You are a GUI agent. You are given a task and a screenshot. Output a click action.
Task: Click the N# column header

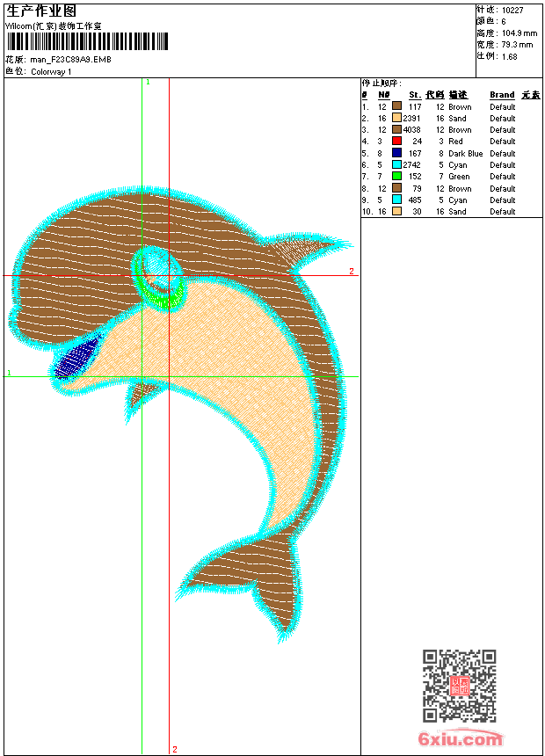pos(384,95)
